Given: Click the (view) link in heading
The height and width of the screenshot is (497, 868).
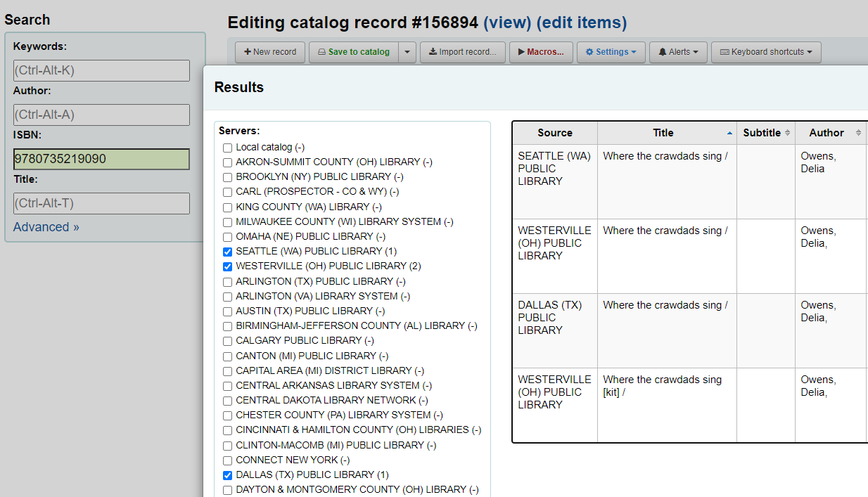Looking at the screenshot, I should pyautogui.click(x=506, y=22).
